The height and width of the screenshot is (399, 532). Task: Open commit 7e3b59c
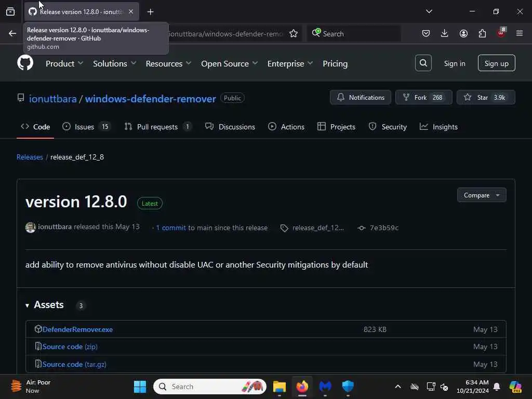[x=384, y=228]
